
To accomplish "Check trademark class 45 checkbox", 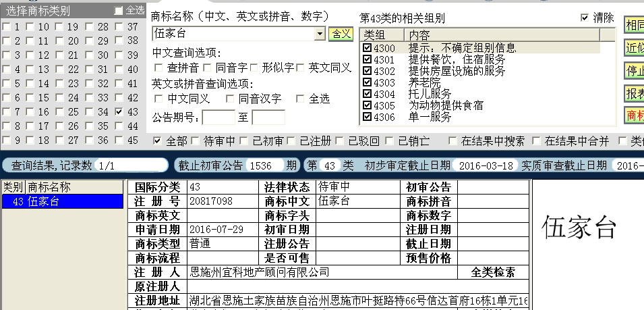I will pos(119,140).
